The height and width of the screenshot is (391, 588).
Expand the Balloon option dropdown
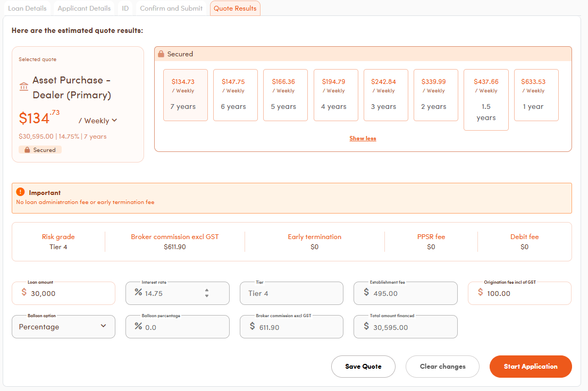click(x=63, y=327)
